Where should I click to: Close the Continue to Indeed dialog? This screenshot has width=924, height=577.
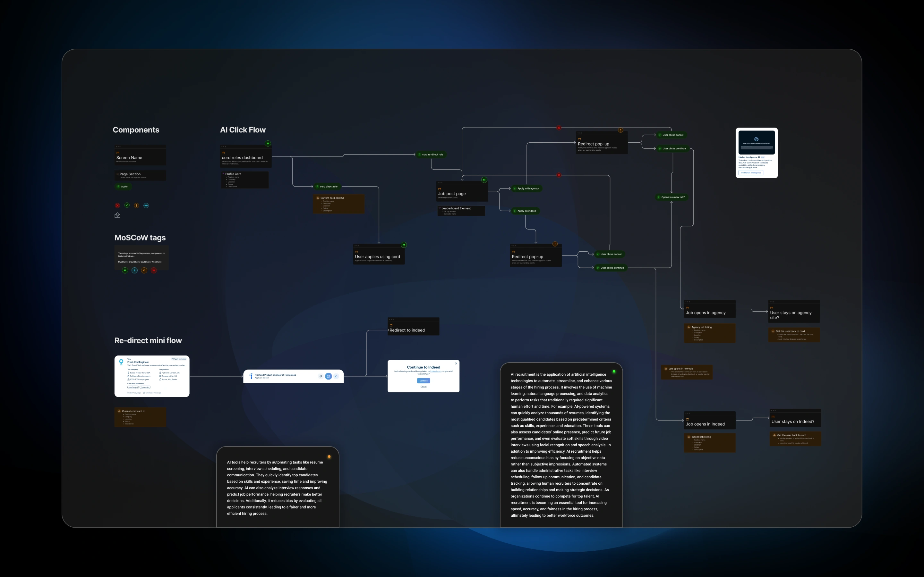(456, 363)
